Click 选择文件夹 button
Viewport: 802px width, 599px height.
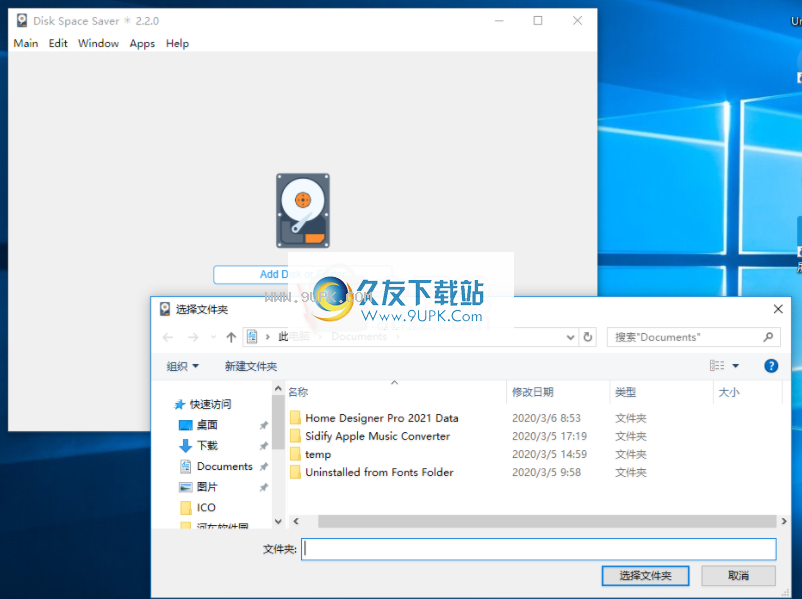pyautogui.click(x=645, y=575)
